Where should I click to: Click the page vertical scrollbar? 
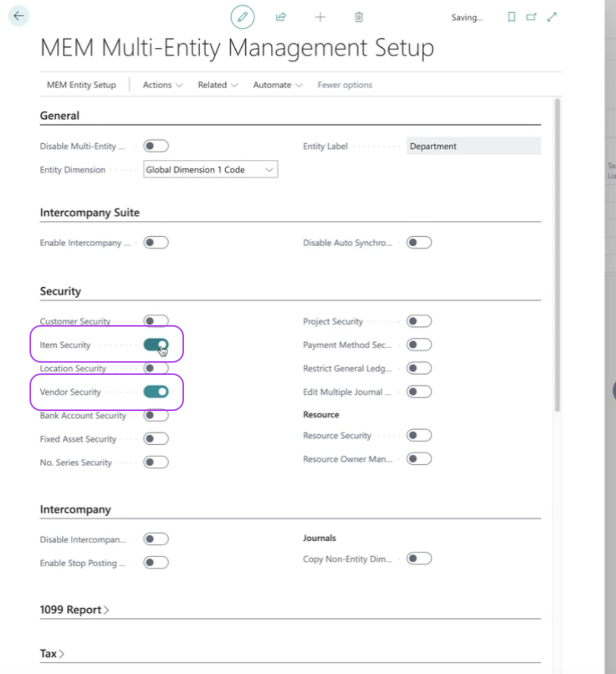(x=557, y=255)
